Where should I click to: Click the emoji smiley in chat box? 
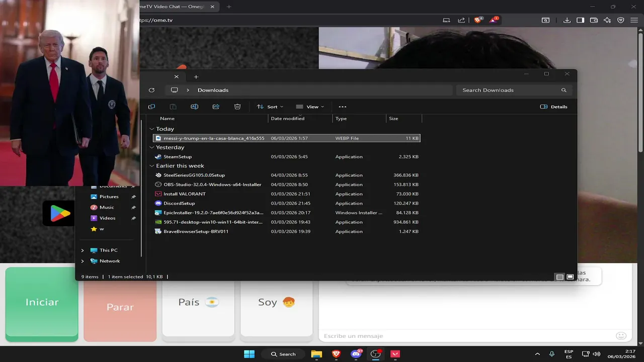pyautogui.click(x=621, y=335)
